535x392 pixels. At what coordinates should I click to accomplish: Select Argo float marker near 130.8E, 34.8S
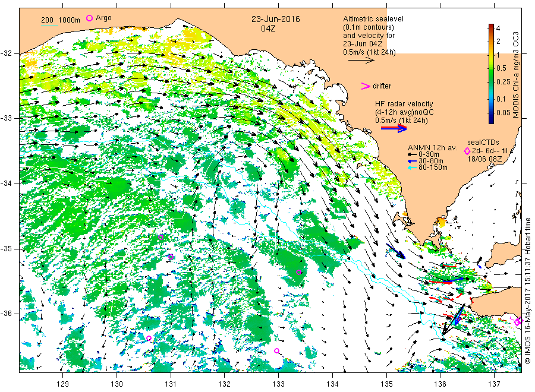pyautogui.click(x=161, y=237)
